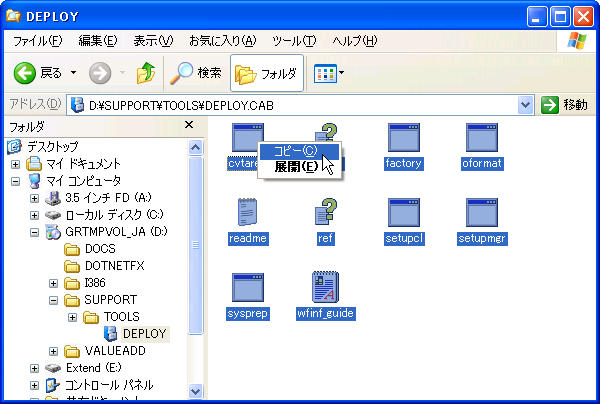The width and height of the screenshot is (600, 404).
Task: Click folder tree scroll down arrow
Action: 196,391
